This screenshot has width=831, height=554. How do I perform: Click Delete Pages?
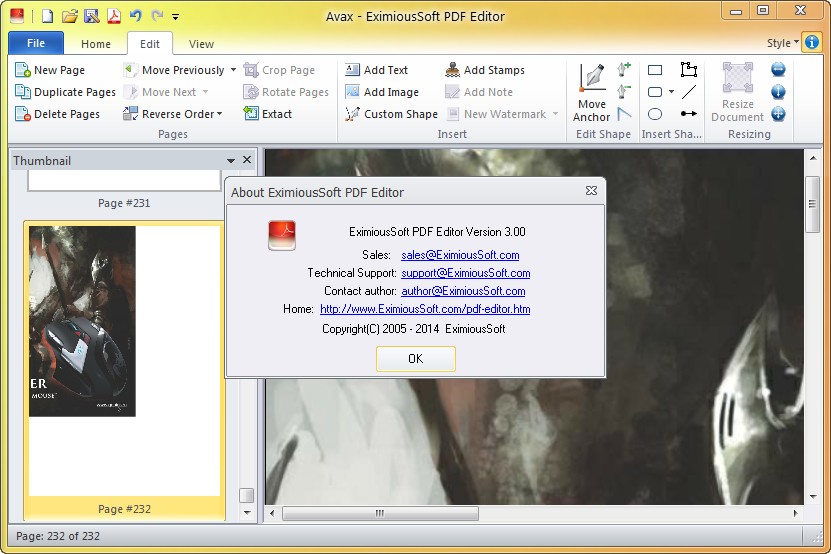click(x=58, y=114)
